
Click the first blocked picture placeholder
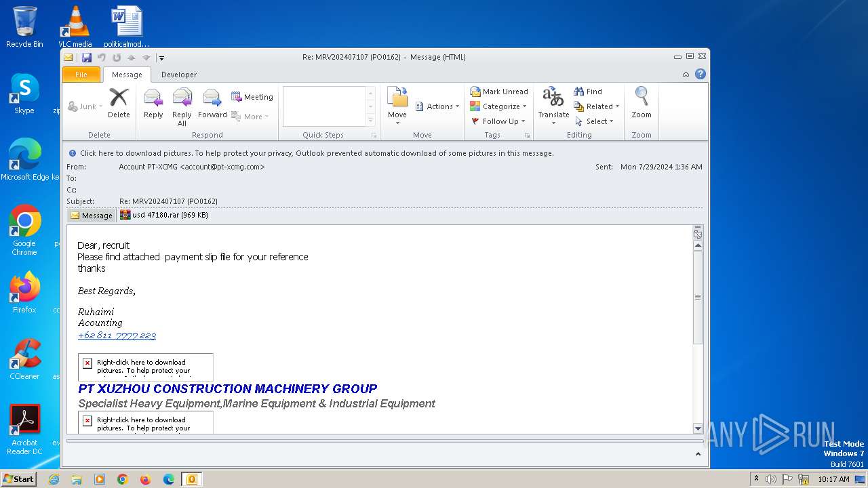click(x=145, y=367)
